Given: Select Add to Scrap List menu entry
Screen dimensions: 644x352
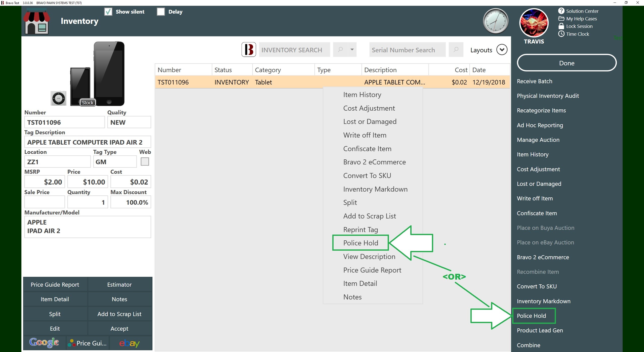Looking at the screenshot, I should [370, 216].
